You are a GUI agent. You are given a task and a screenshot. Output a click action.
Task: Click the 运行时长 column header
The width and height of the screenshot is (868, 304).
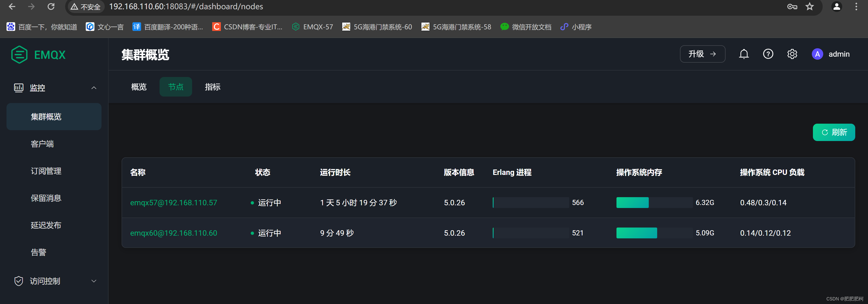pos(335,172)
